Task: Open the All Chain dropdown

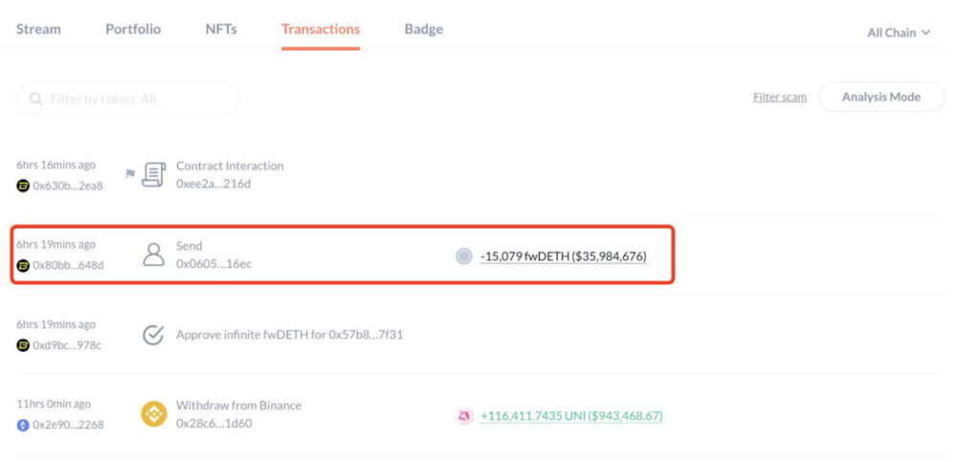Action: pyautogui.click(x=898, y=33)
